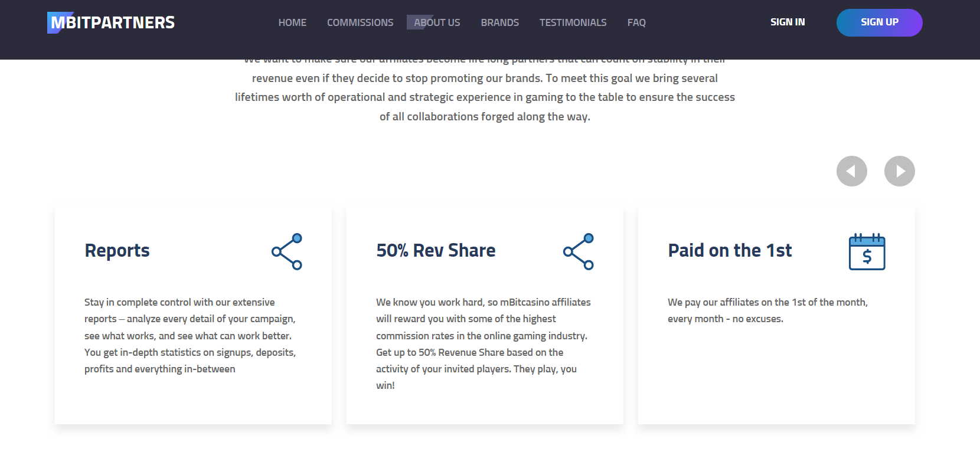This screenshot has height=452, width=980.
Task: Click the previous carousel arrow button
Action: pyautogui.click(x=851, y=171)
